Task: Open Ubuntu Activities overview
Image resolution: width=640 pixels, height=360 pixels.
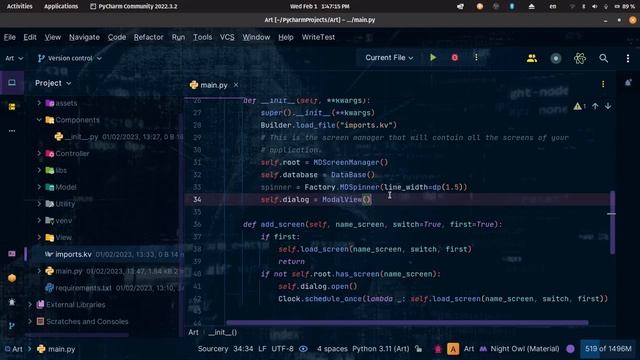Action: tap(20, 6)
